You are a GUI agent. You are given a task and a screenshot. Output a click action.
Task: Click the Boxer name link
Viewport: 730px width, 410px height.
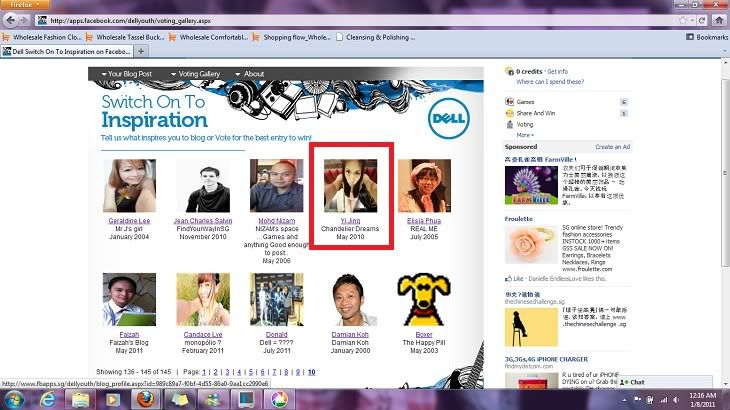[x=424, y=335]
